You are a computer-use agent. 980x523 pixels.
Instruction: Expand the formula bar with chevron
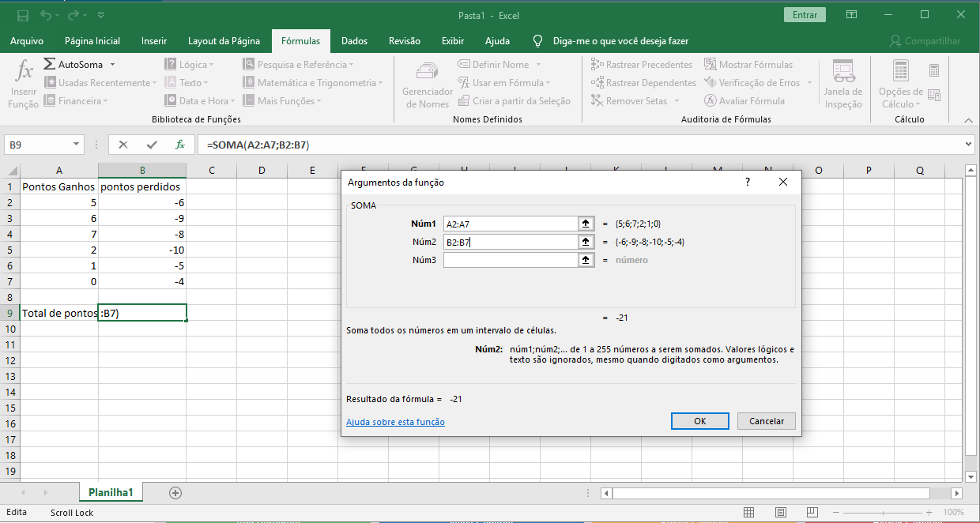[970, 145]
